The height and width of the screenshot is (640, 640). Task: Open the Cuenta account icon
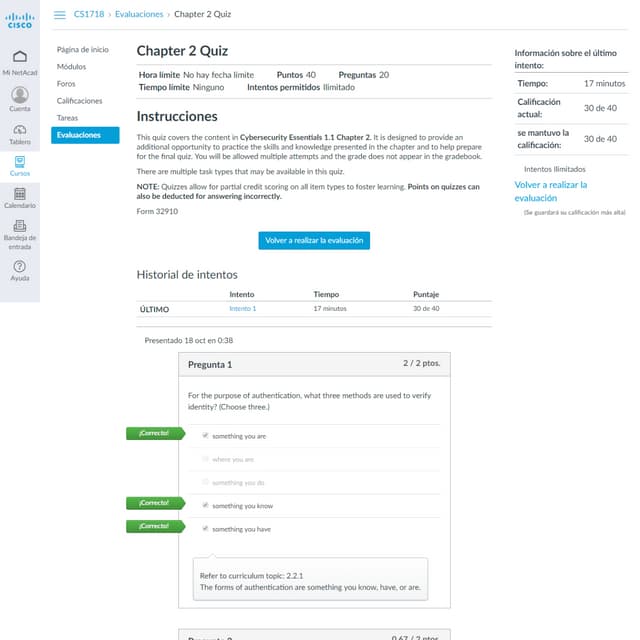point(19,94)
